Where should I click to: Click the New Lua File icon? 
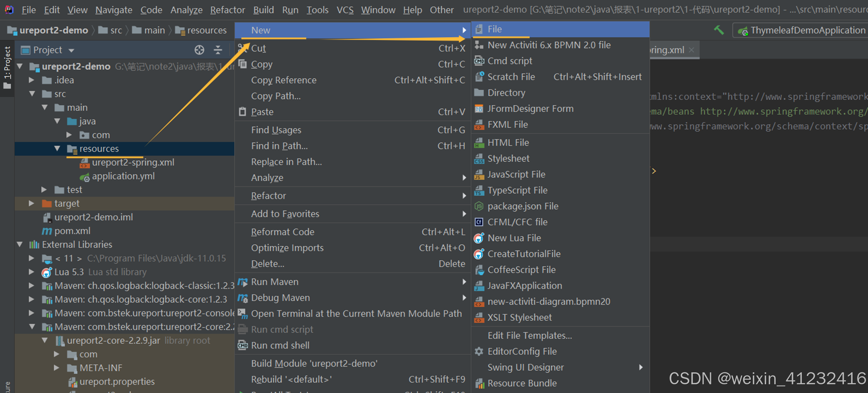pyautogui.click(x=479, y=238)
